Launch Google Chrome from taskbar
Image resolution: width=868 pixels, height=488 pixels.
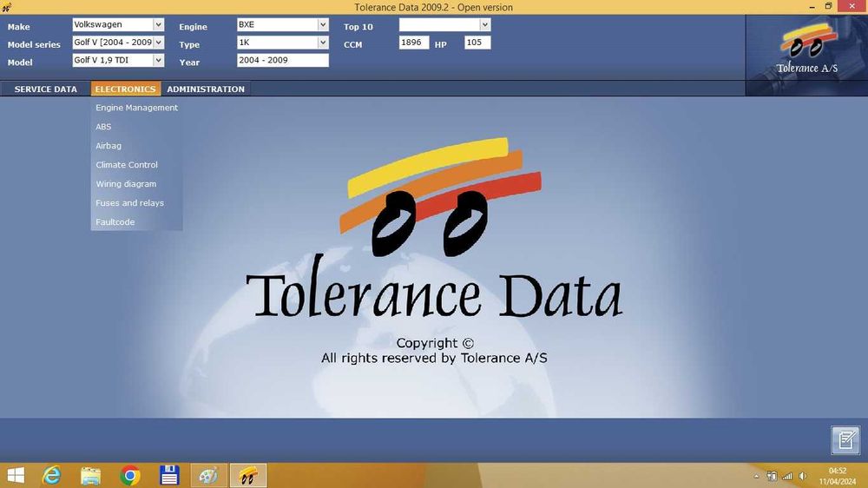click(x=130, y=475)
